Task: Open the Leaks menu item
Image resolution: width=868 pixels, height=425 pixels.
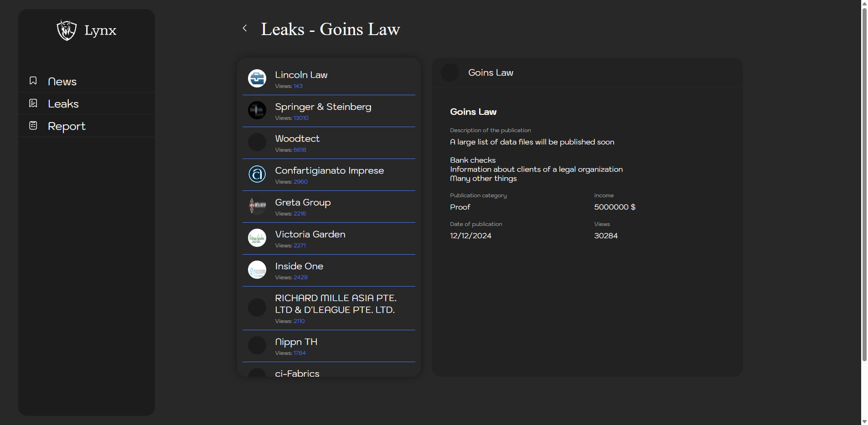Action: (63, 104)
